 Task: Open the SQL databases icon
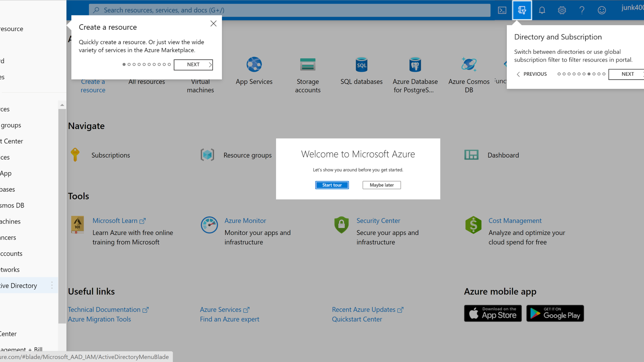point(361,65)
